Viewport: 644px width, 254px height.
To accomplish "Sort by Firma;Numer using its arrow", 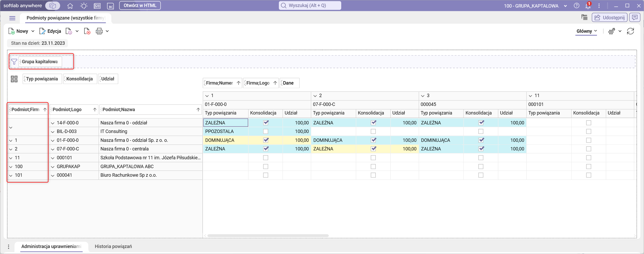I will tap(238, 83).
